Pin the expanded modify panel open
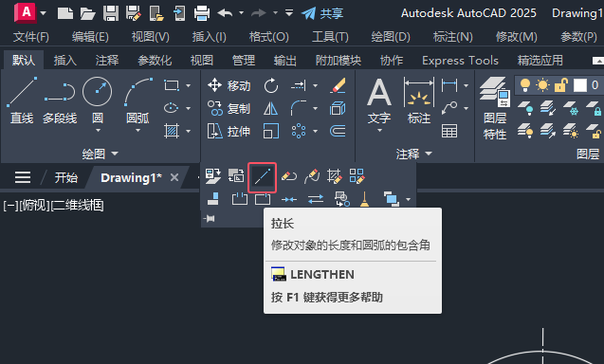 [x=210, y=219]
